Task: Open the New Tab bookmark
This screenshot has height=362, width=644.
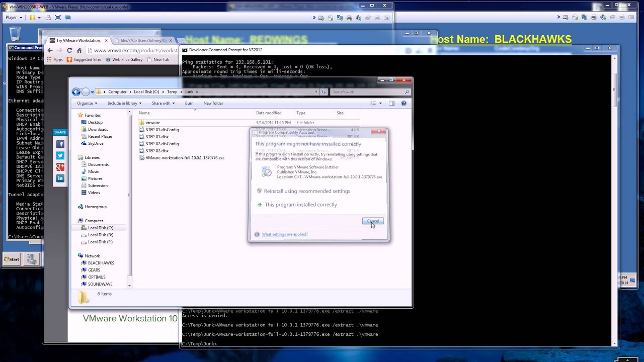Action: [158, 59]
